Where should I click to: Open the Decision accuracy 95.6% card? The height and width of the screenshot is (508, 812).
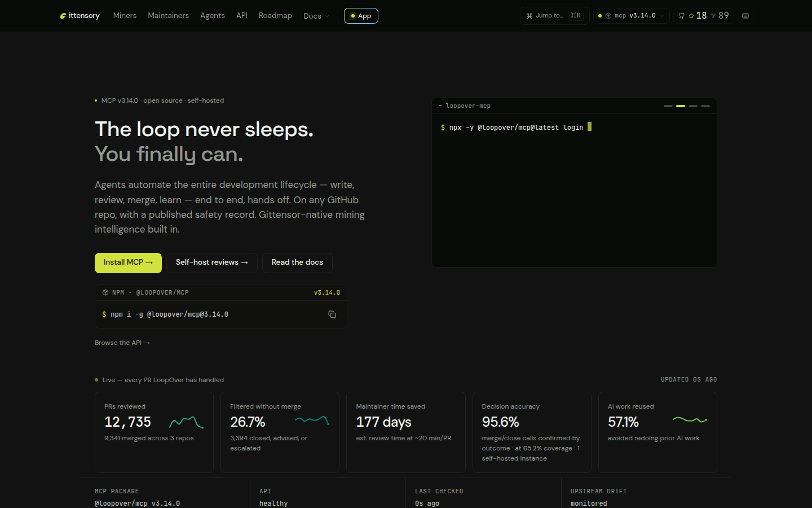point(532,432)
